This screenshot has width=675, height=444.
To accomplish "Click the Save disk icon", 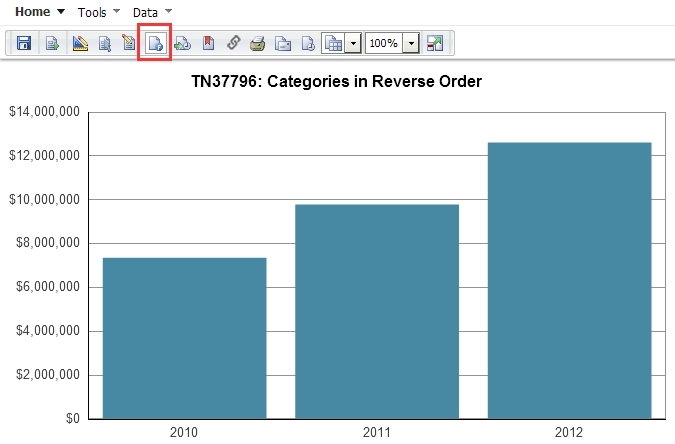I will click(24, 44).
